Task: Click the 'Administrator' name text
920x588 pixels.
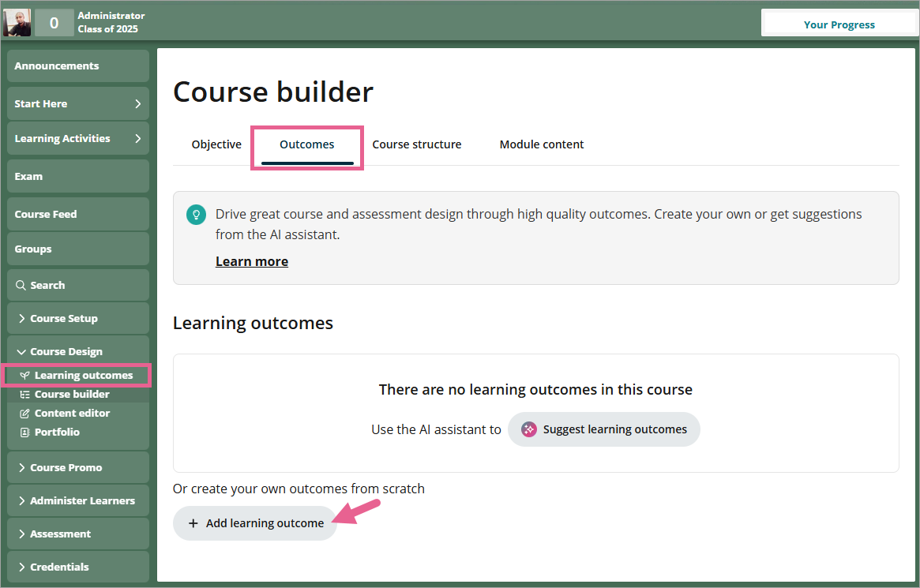Action: click(x=111, y=16)
